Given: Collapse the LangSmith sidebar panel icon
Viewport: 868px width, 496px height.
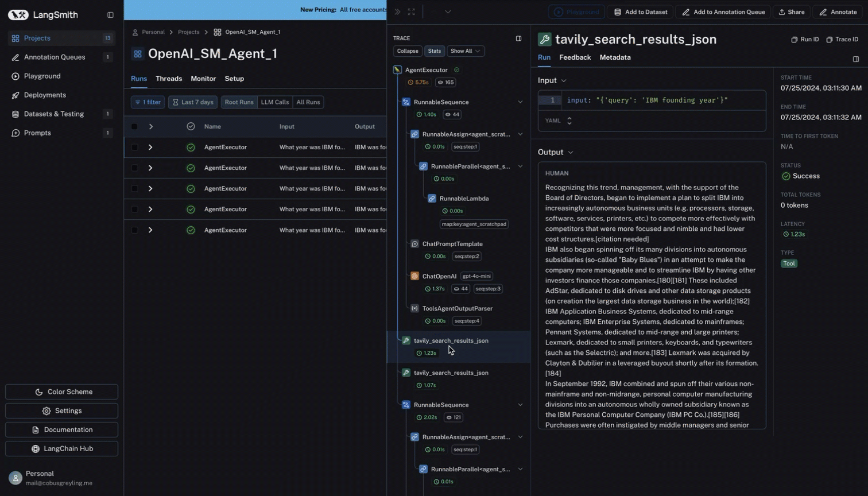Looking at the screenshot, I should pyautogui.click(x=110, y=15).
